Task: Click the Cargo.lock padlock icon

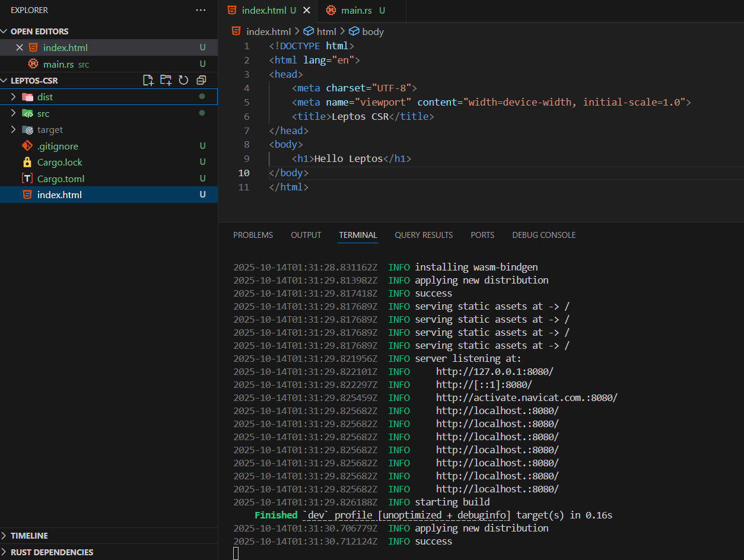Action: click(27, 162)
